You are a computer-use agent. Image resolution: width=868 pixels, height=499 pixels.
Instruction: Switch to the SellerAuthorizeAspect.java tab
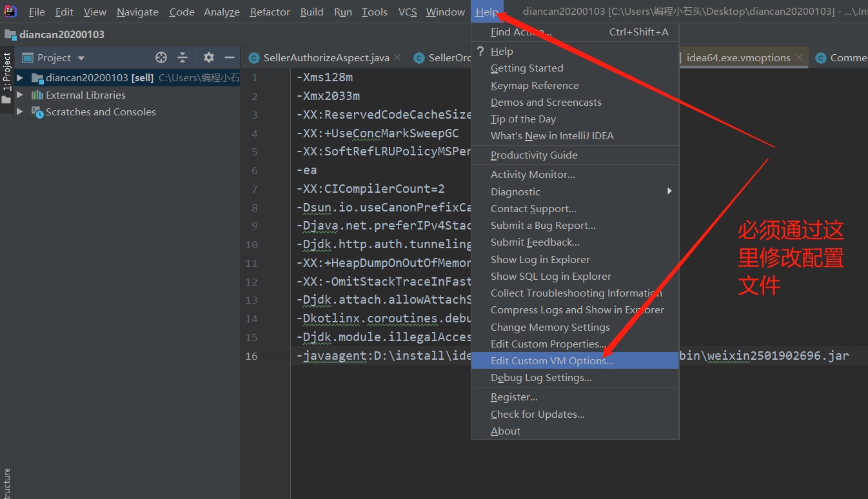pyautogui.click(x=326, y=58)
